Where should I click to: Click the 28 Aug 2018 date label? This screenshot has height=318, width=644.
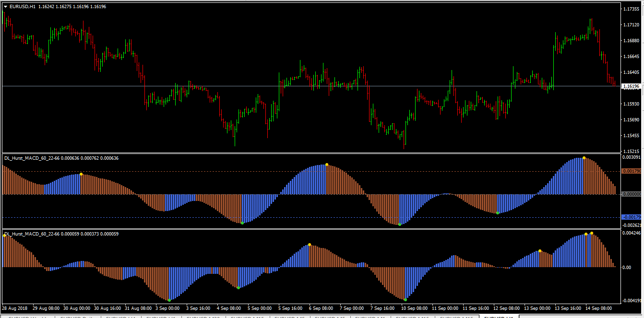tap(15, 308)
